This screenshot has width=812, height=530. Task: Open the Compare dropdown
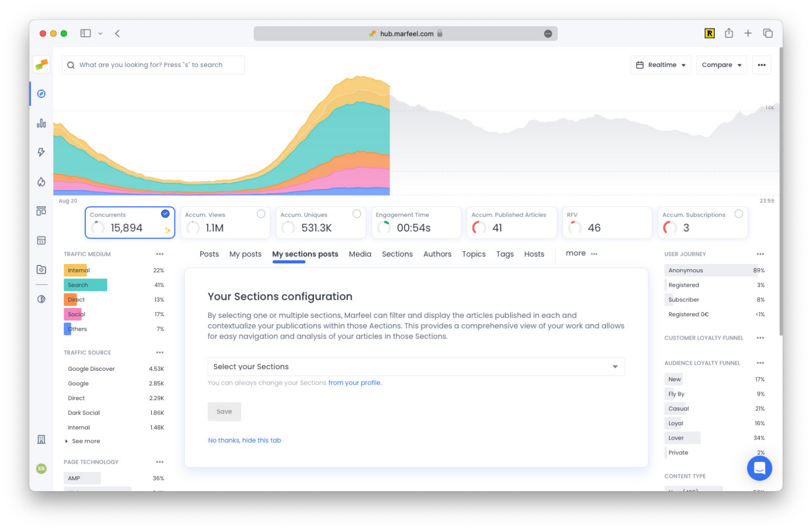(x=721, y=65)
